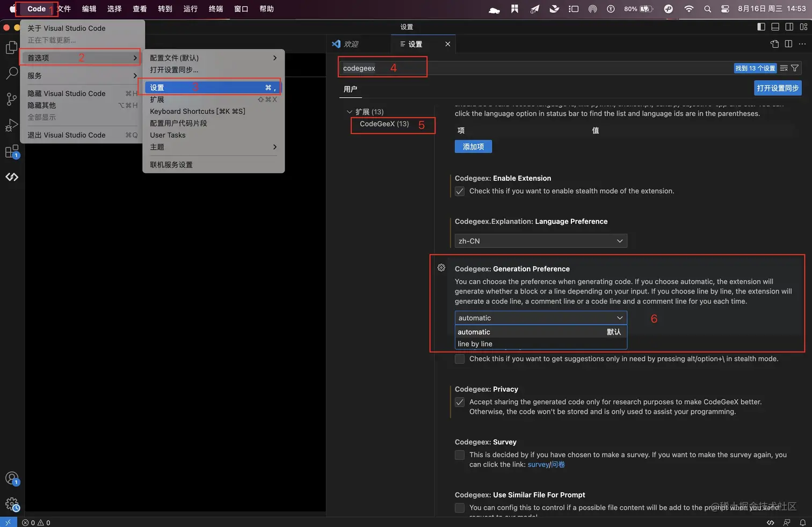Open the CodeGeeX panel from activity bar
Viewport: 812px width, 527px height.
pyautogui.click(x=12, y=177)
